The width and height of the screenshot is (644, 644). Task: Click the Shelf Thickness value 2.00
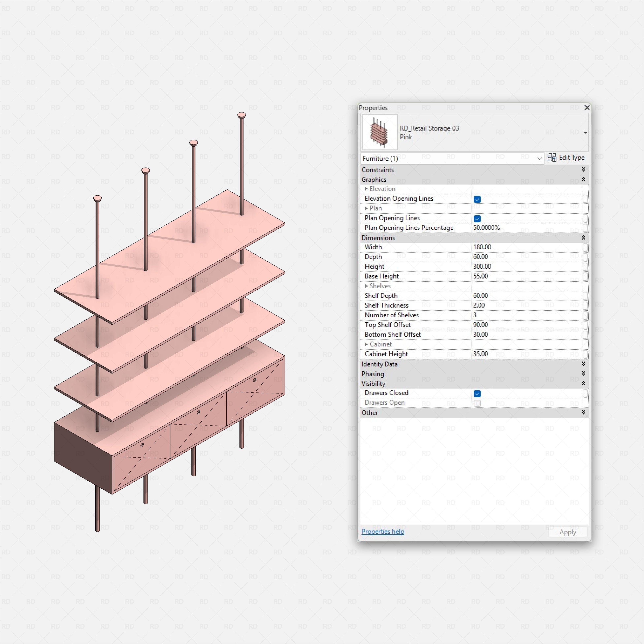[527, 305]
